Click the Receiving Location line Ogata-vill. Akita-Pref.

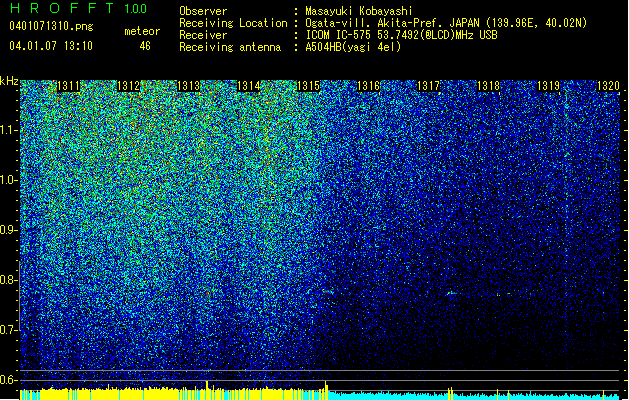(x=446, y=23)
